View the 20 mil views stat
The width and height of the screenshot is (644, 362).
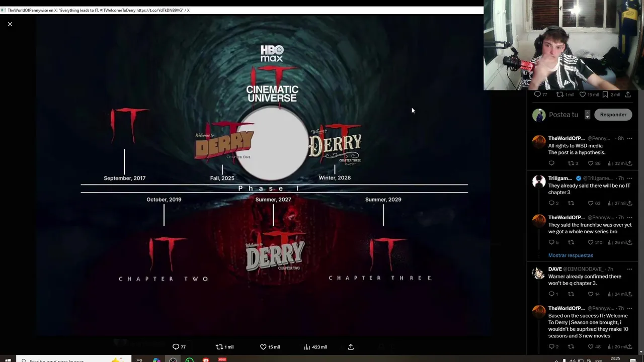617,346
